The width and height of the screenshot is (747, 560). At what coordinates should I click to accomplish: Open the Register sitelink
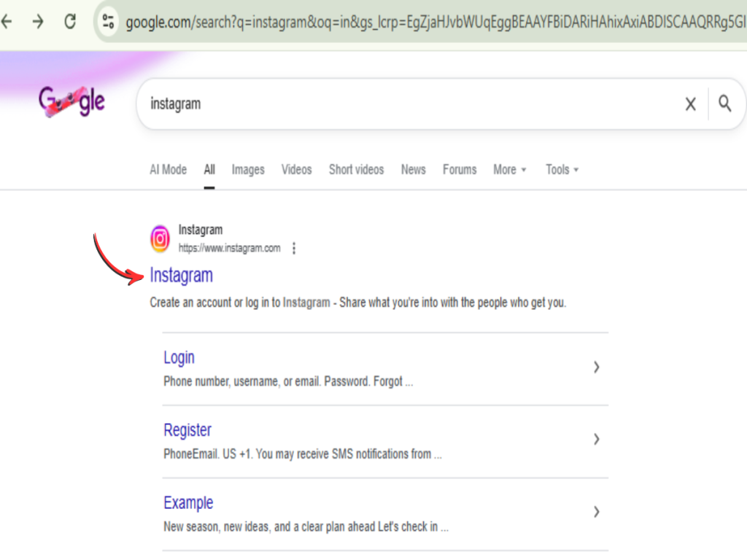tap(187, 430)
